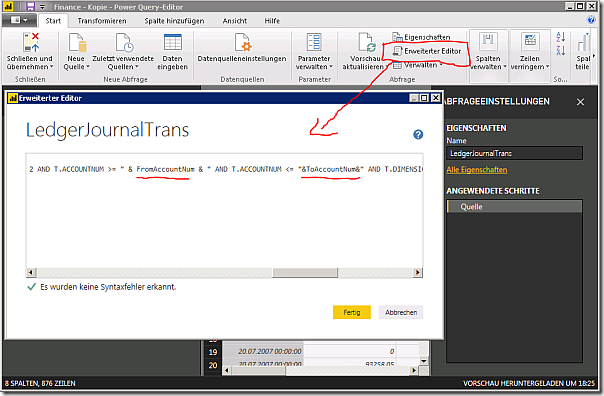Viewport: 604px width, 396px height.
Task: Click the Zeilen verringern icon
Action: tap(530, 42)
